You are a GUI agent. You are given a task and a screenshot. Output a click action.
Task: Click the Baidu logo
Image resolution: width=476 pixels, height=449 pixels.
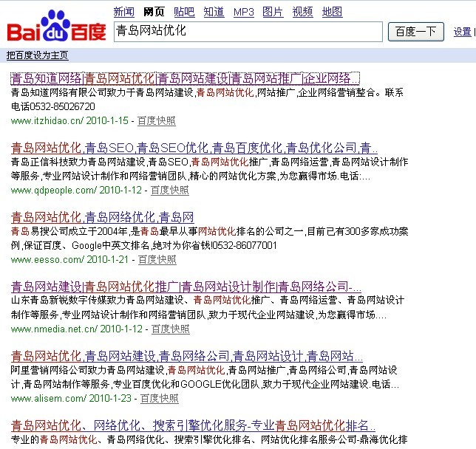tap(56, 28)
